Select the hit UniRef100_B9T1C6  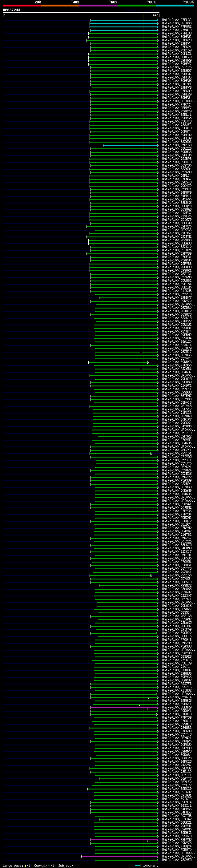click(176, 67)
